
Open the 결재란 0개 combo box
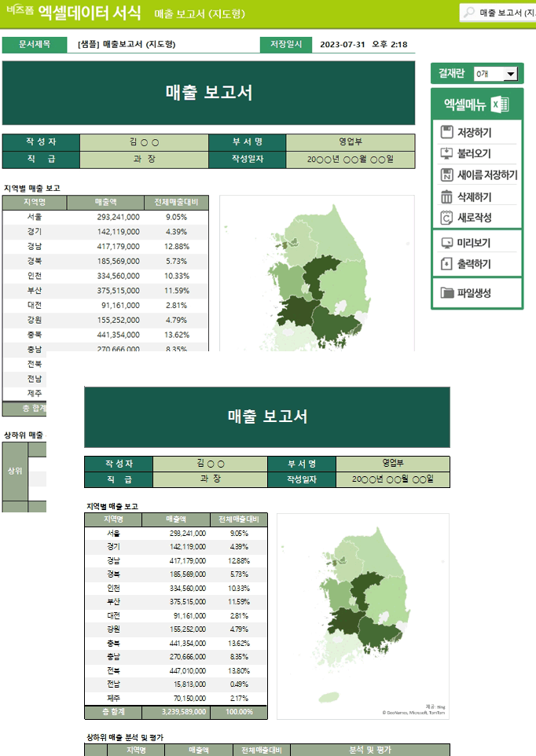coord(495,74)
